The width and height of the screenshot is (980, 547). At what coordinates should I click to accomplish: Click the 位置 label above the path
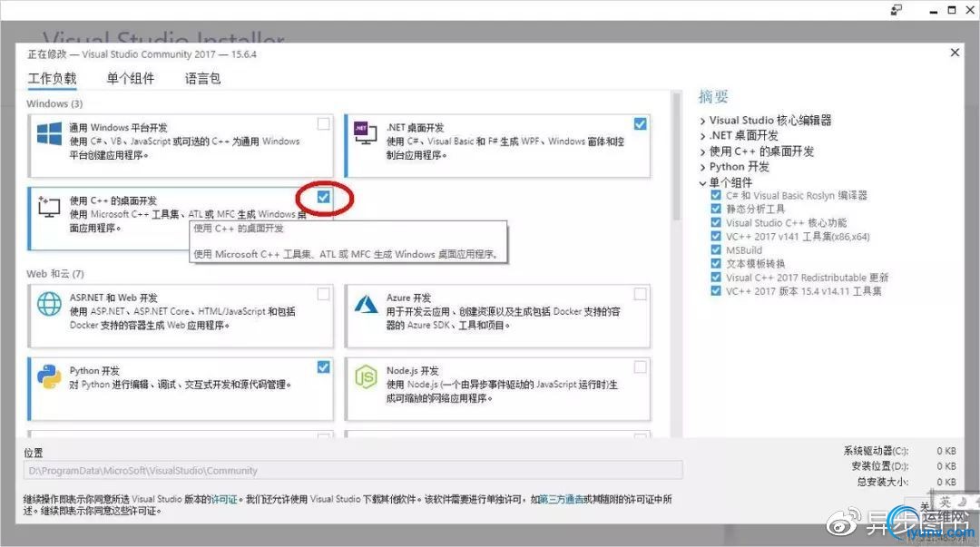[x=34, y=453]
